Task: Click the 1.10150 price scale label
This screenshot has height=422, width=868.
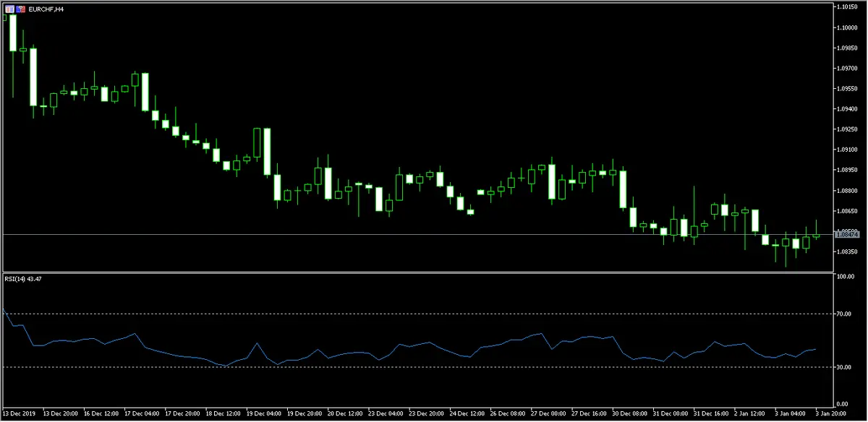Action: (x=846, y=7)
